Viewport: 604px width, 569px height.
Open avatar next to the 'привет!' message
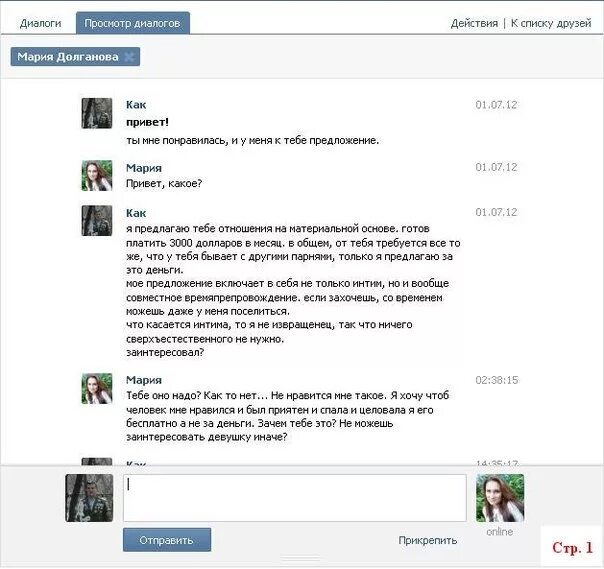tap(97, 113)
